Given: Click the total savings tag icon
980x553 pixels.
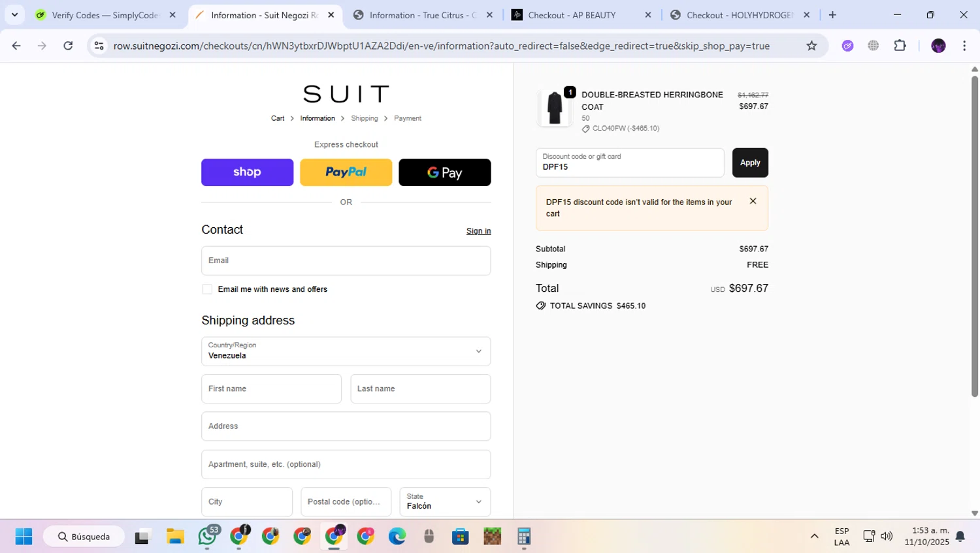Looking at the screenshot, I should point(541,306).
